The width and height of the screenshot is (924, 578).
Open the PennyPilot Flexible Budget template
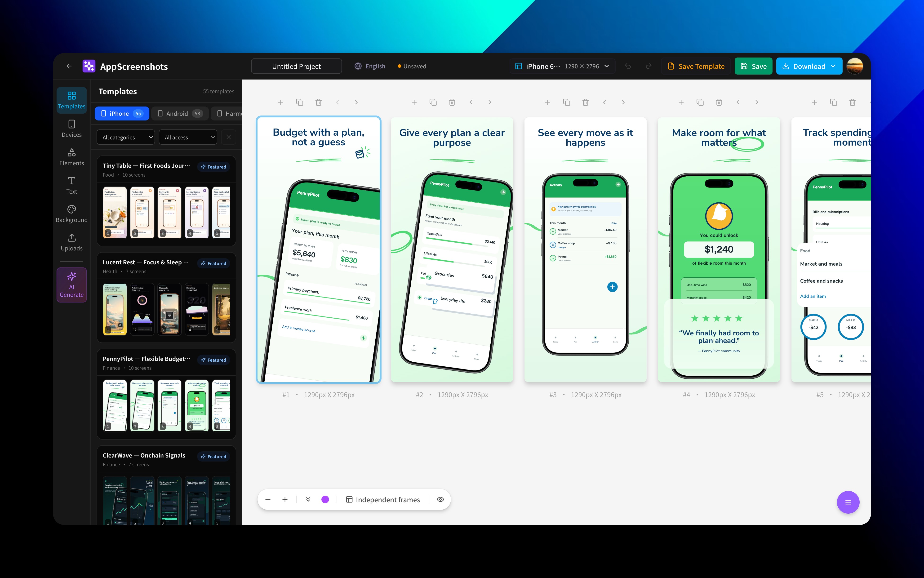(x=166, y=394)
